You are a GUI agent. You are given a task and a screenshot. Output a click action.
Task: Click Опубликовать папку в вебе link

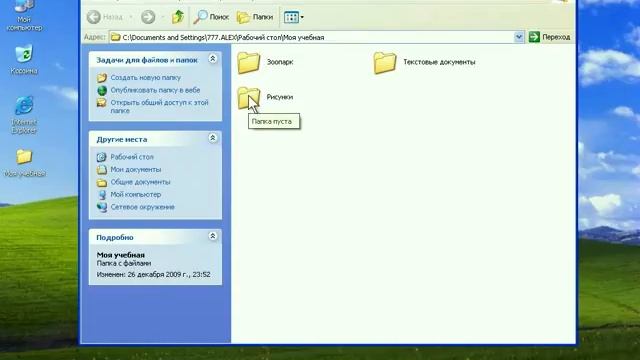(155, 90)
